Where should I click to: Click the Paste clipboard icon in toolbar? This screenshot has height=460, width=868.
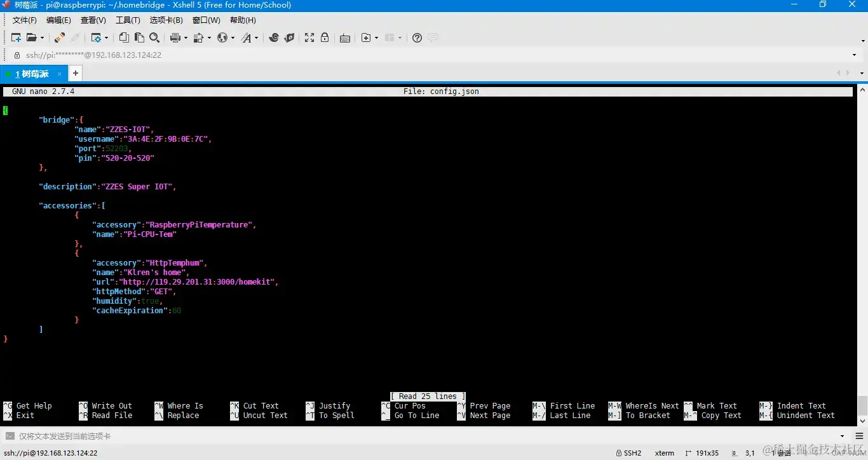tap(139, 38)
